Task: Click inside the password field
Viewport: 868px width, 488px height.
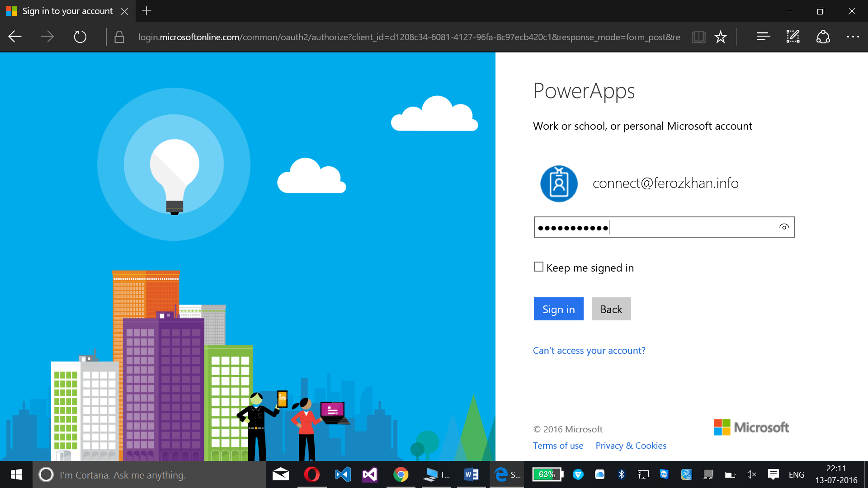Action: (664, 227)
